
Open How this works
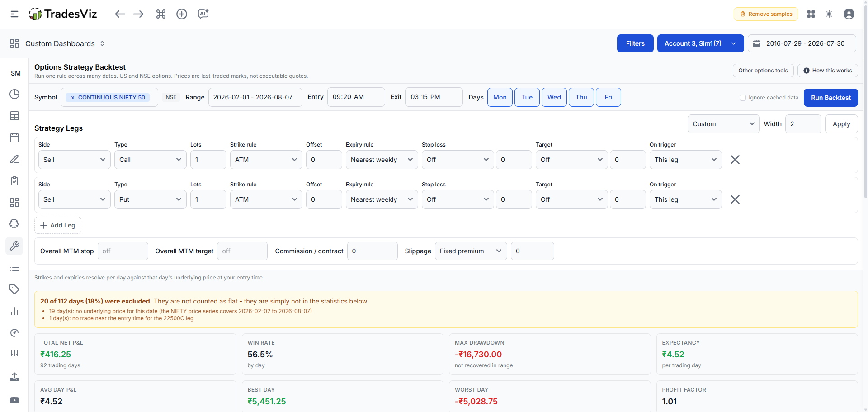[827, 71]
